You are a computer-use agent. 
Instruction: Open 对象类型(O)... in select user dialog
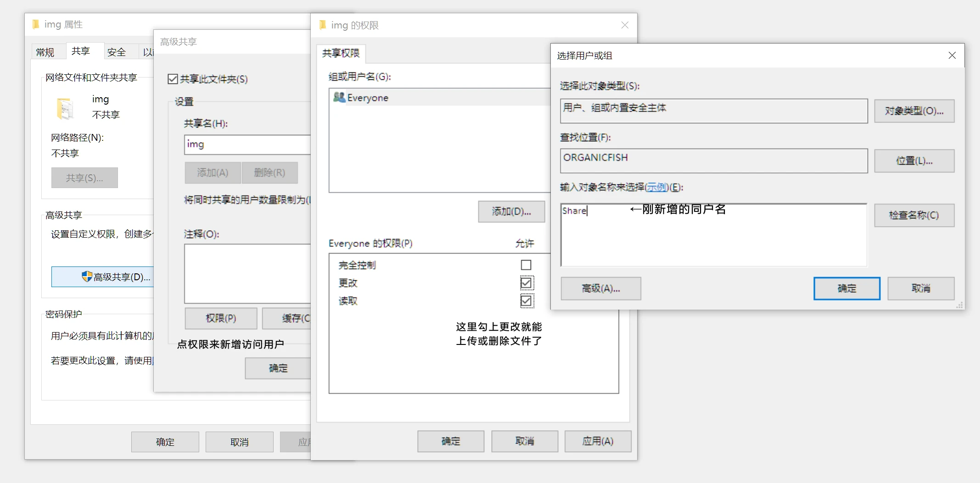(x=914, y=111)
